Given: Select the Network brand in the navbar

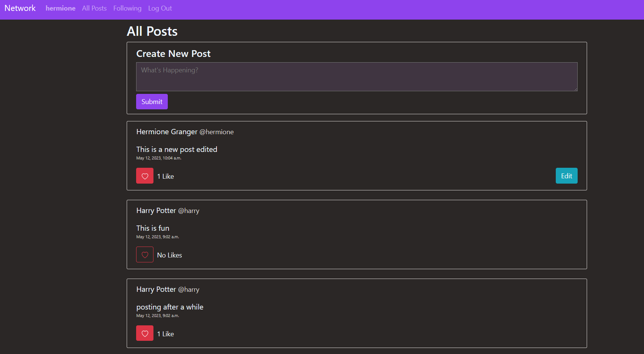Looking at the screenshot, I should [x=20, y=8].
